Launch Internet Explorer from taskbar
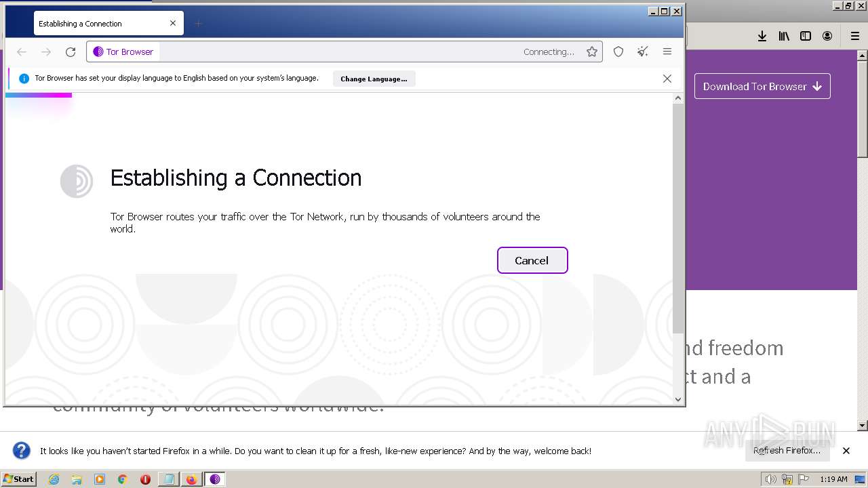868x488 pixels. [x=54, y=479]
